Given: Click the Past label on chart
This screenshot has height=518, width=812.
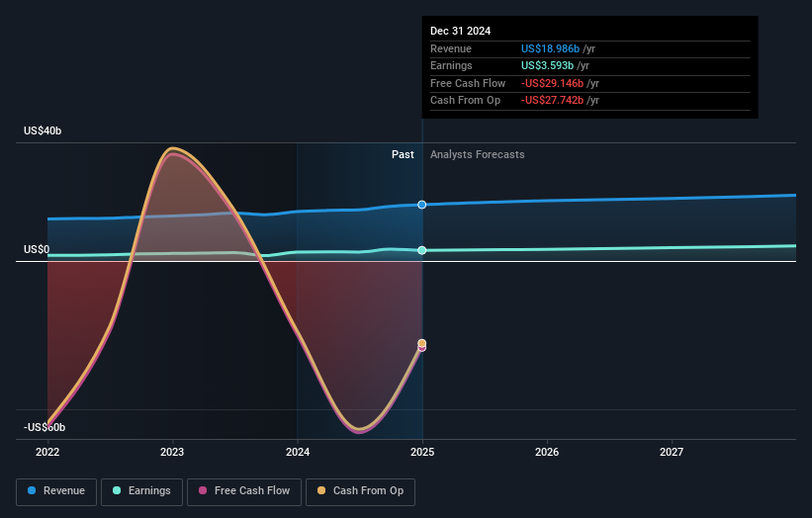Looking at the screenshot, I should click(403, 155).
